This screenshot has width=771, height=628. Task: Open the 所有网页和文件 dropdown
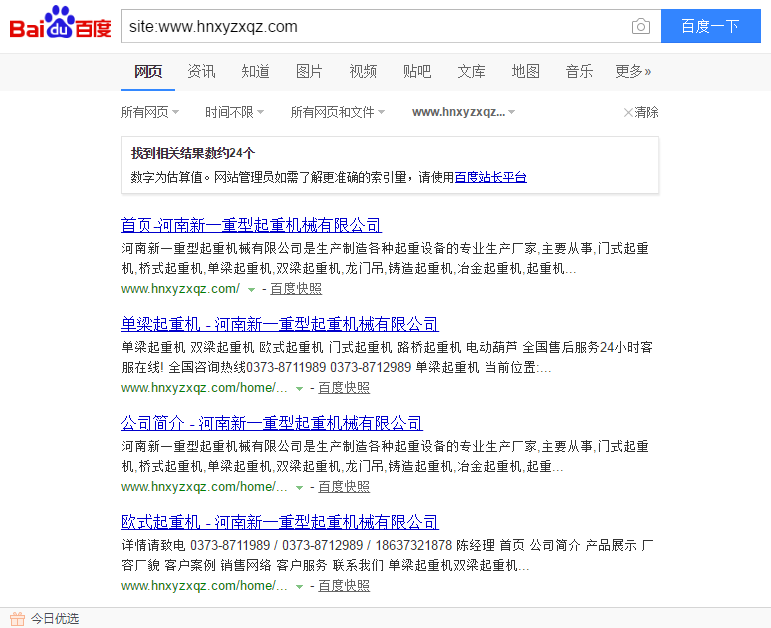pos(338,113)
